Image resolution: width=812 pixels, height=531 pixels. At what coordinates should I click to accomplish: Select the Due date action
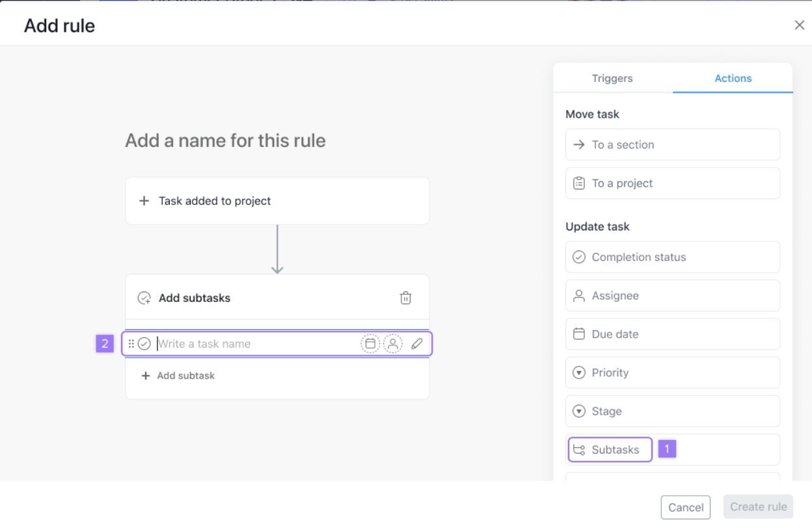[672, 334]
